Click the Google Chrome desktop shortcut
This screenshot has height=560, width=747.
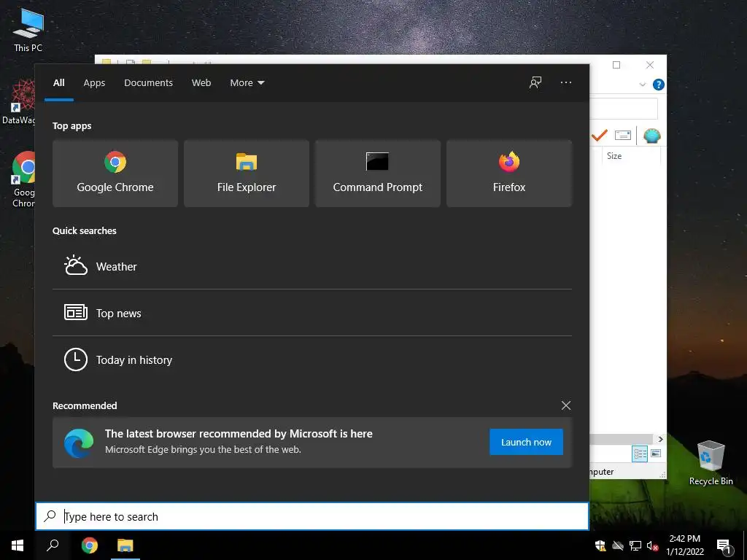[23, 179]
